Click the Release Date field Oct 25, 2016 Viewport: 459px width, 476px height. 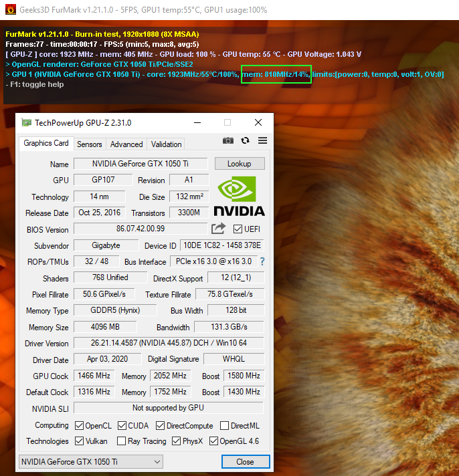99,213
